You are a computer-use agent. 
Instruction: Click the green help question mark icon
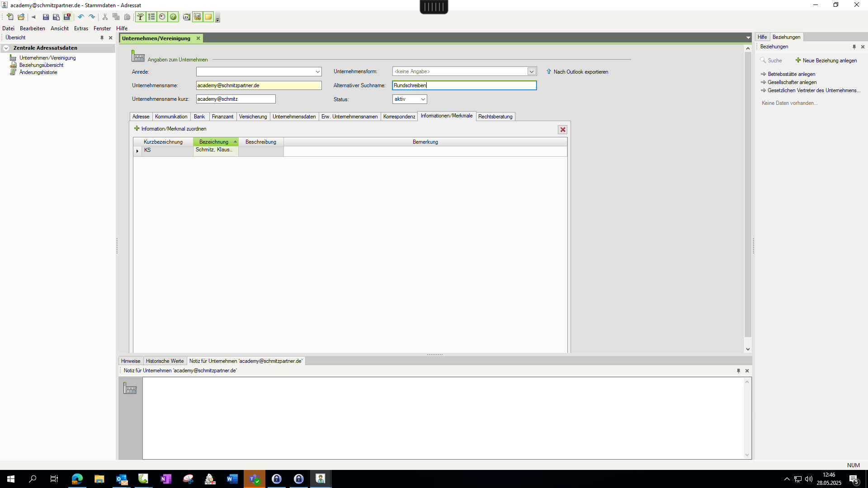(173, 17)
